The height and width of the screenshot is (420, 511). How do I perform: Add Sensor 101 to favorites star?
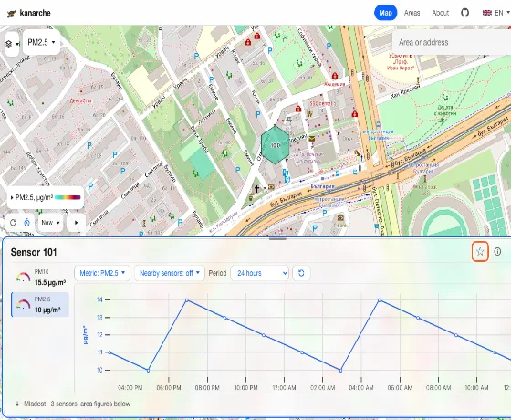tap(480, 251)
